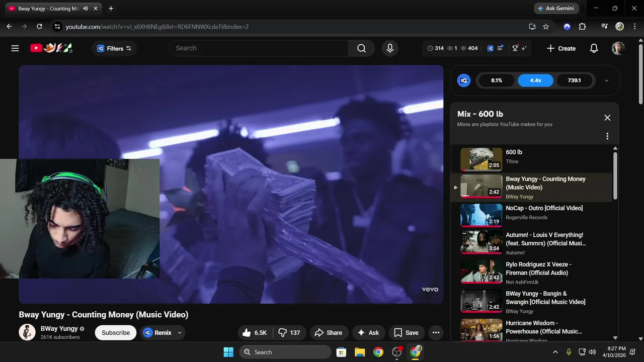Open the vidIQ list menu icon

click(500, 48)
